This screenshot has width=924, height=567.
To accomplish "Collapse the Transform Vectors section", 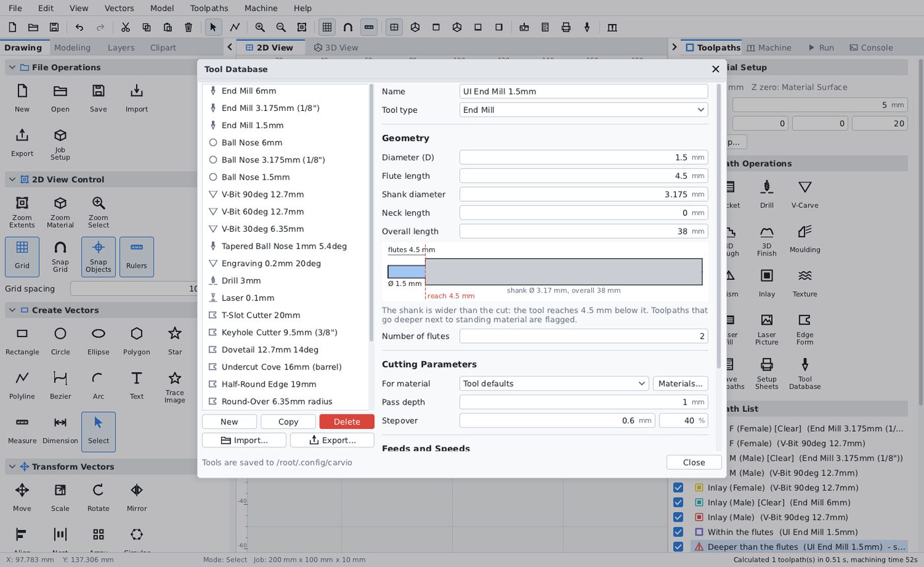I will pyautogui.click(x=12, y=467).
